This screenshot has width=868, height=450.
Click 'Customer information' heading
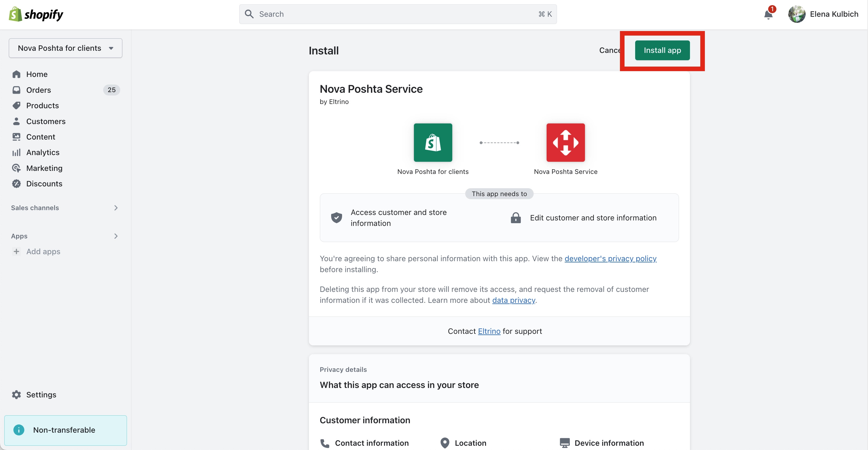pos(365,420)
